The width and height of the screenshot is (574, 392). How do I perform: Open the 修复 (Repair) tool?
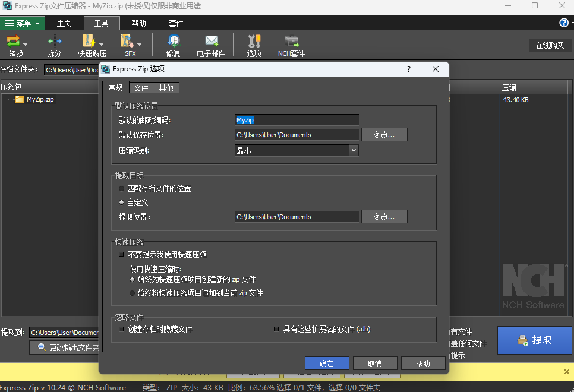[173, 45]
